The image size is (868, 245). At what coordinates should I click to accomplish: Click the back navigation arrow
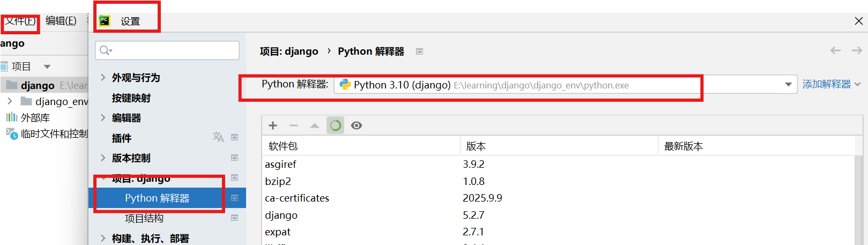835,50
